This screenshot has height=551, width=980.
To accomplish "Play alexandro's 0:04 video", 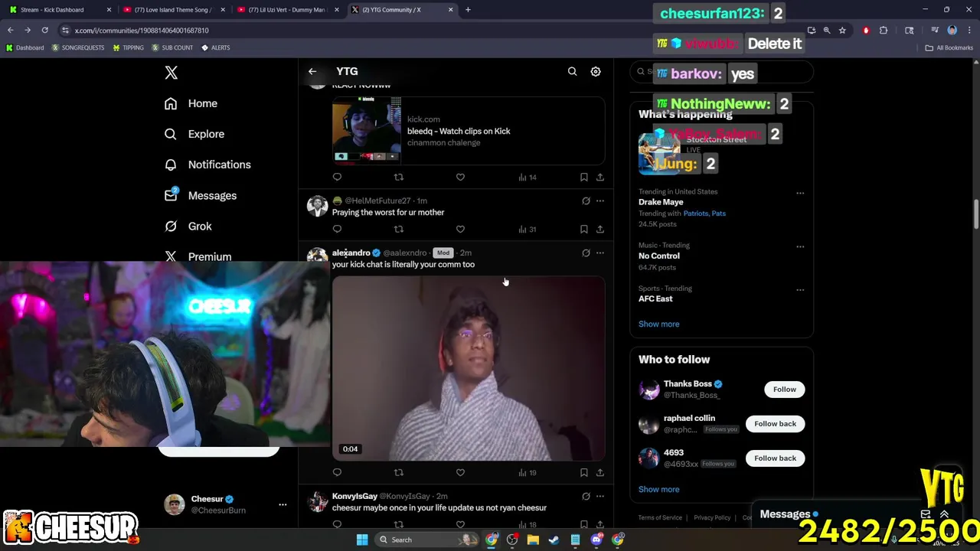I will 469,369.
